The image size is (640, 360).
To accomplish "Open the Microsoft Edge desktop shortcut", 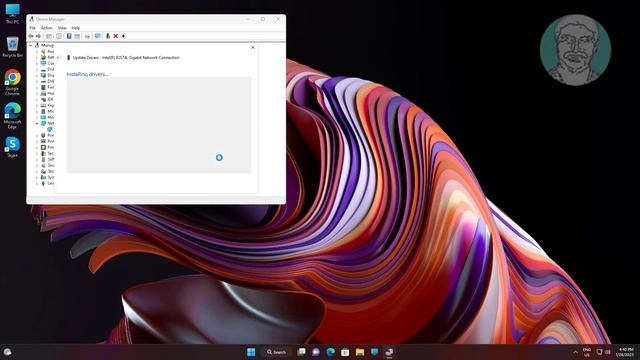I will click(12, 116).
